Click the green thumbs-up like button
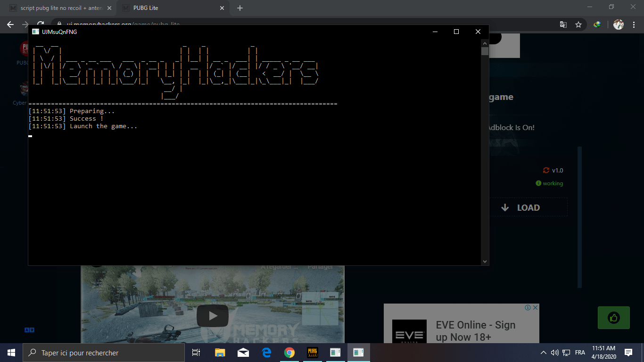 (613, 318)
